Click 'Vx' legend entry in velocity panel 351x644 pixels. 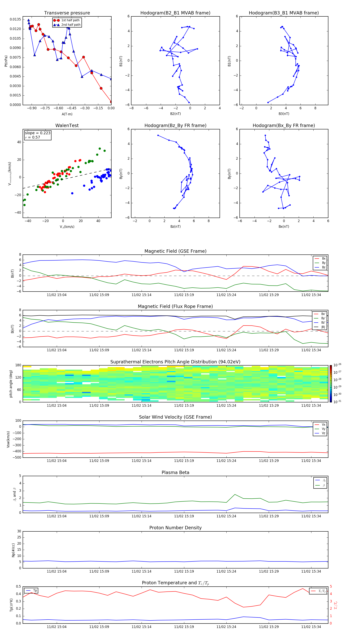(320, 424)
